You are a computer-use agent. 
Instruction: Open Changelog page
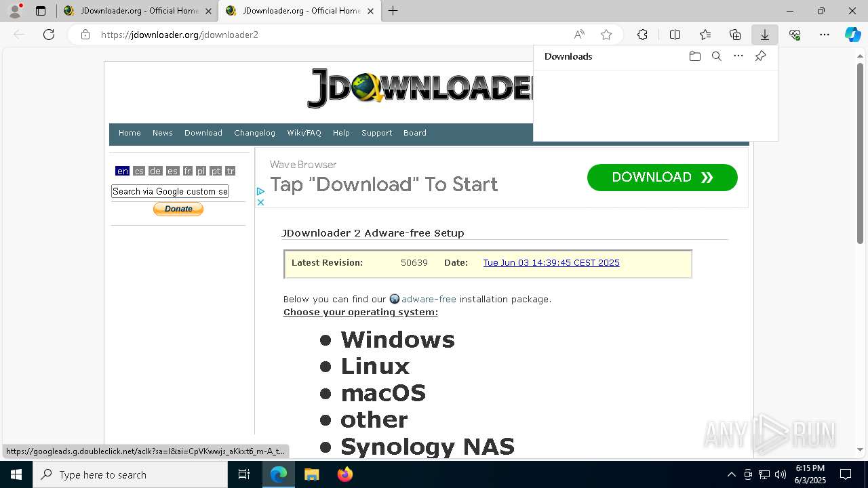pos(255,133)
